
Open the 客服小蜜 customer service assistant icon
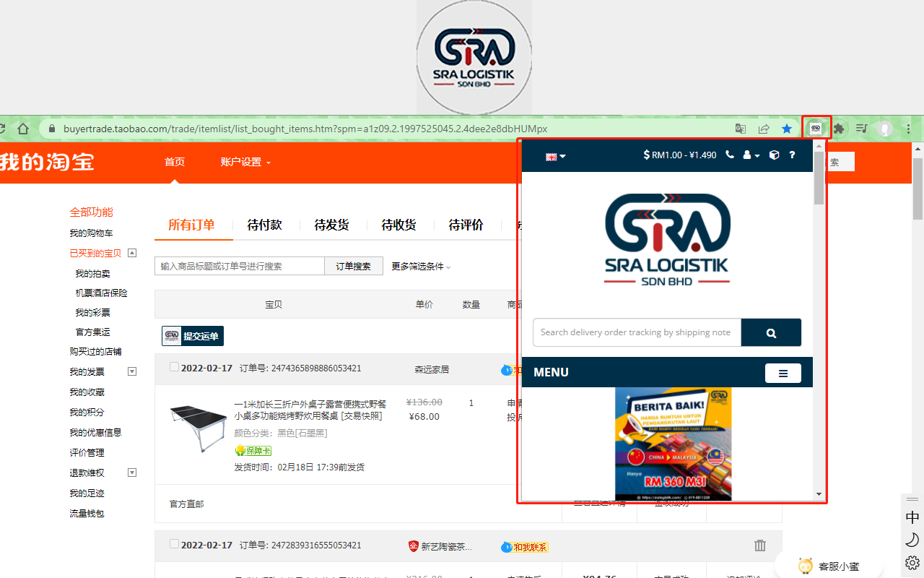805,565
